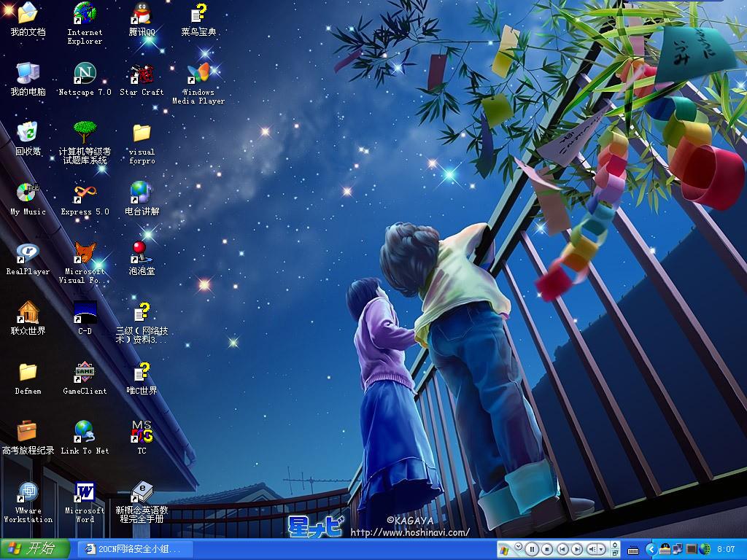The image size is (747, 560).
Task: Open the 计算机等级考试题库系统 tree icon
Action: coord(85,143)
